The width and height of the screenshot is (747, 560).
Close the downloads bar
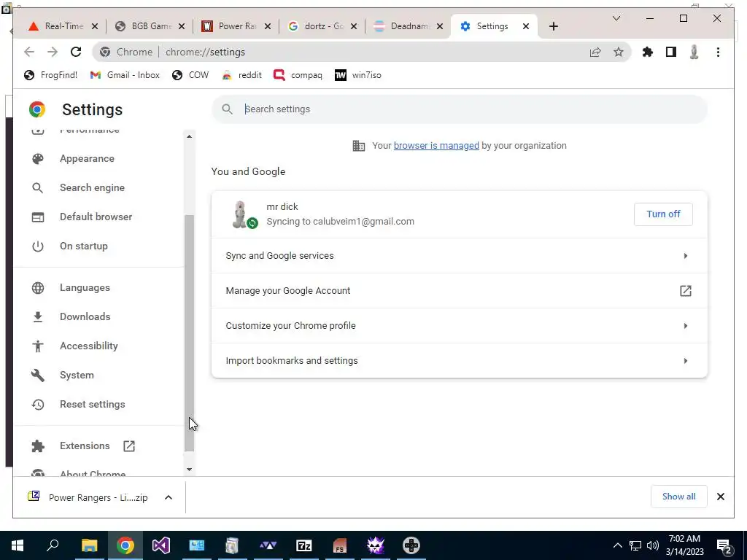[720, 497]
